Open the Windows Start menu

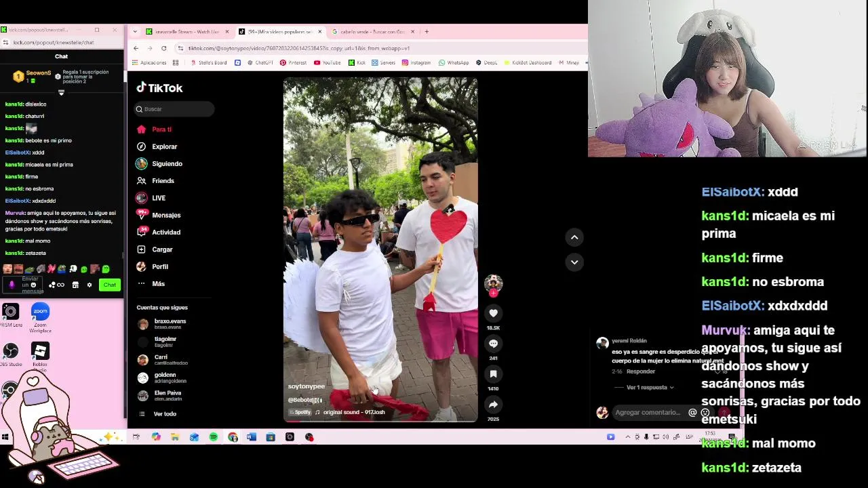(5, 437)
